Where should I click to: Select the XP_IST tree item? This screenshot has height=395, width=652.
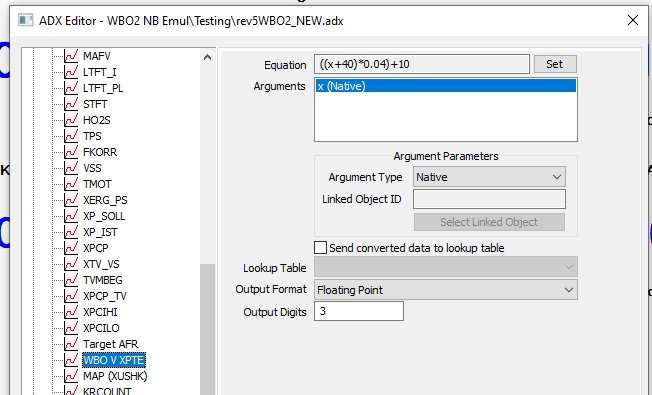point(100,232)
